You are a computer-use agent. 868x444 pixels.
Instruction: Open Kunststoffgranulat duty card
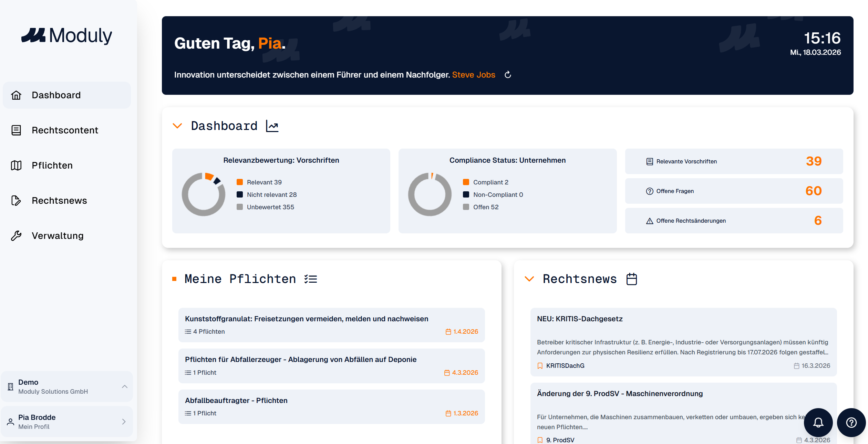[331, 325]
